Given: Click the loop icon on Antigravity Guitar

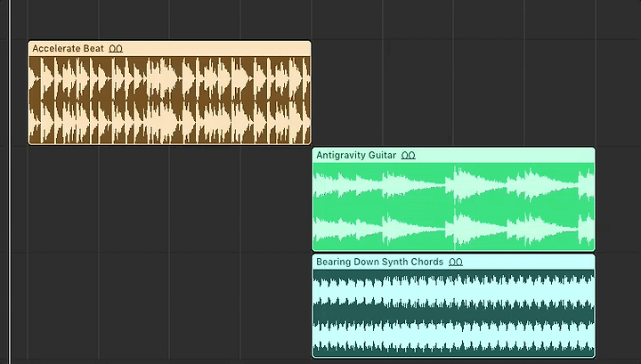Looking at the screenshot, I should pyautogui.click(x=409, y=155).
